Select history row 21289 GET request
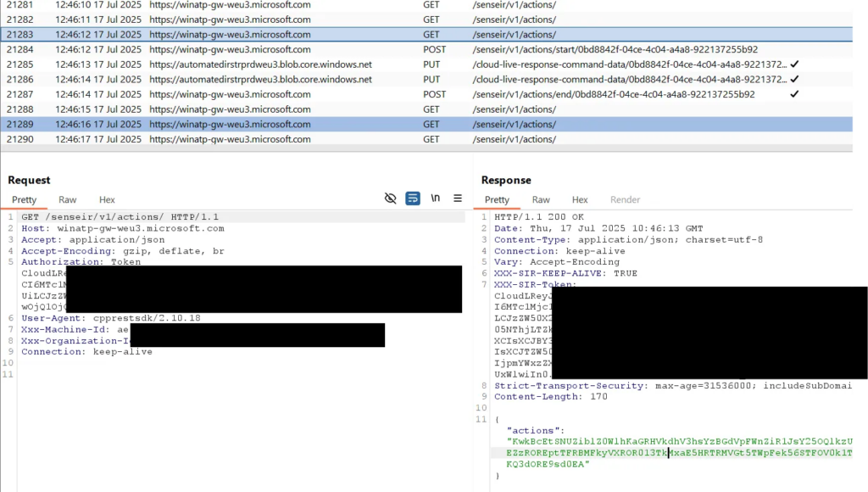Image resolution: width=868 pixels, height=492 pixels. coord(254,124)
